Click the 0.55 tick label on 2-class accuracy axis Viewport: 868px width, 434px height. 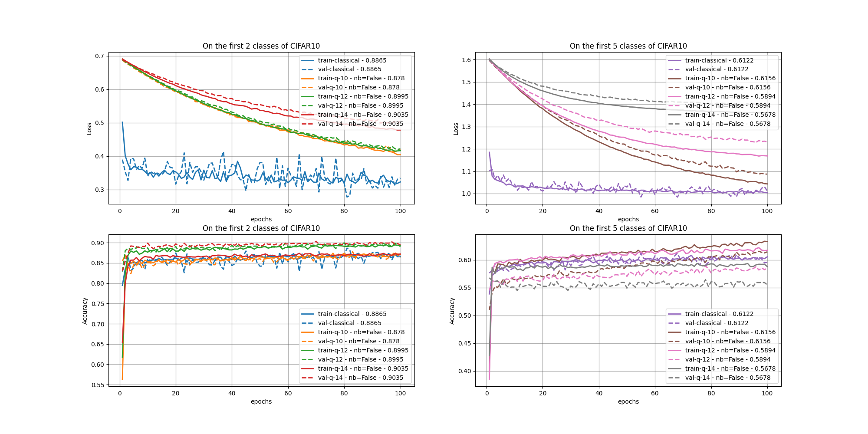98,385
